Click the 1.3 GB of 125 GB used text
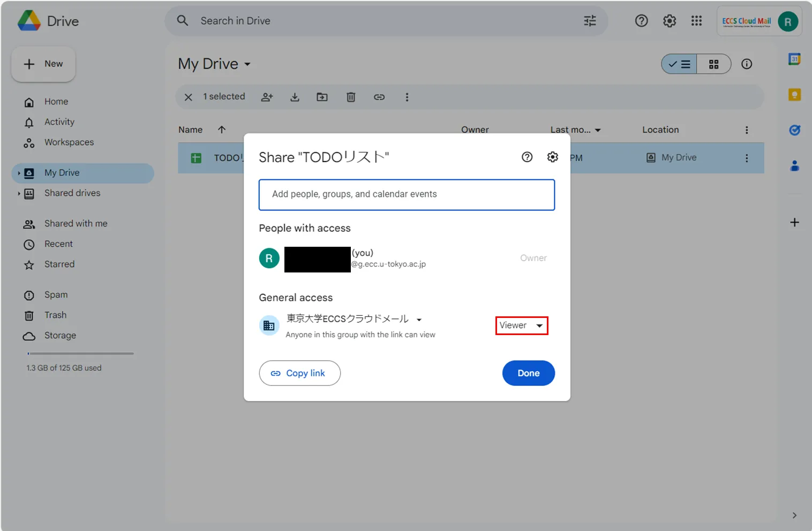The image size is (812, 531). tap(64, 368)
